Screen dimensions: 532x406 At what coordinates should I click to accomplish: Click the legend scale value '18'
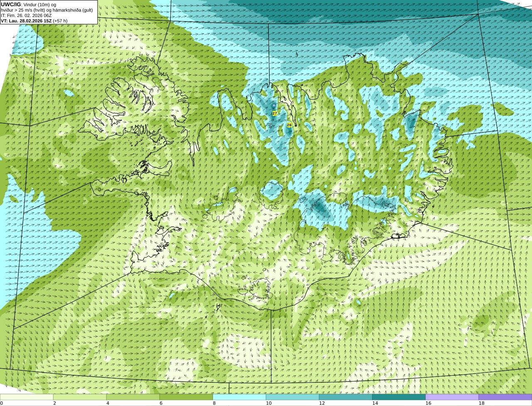click(481, 403)
